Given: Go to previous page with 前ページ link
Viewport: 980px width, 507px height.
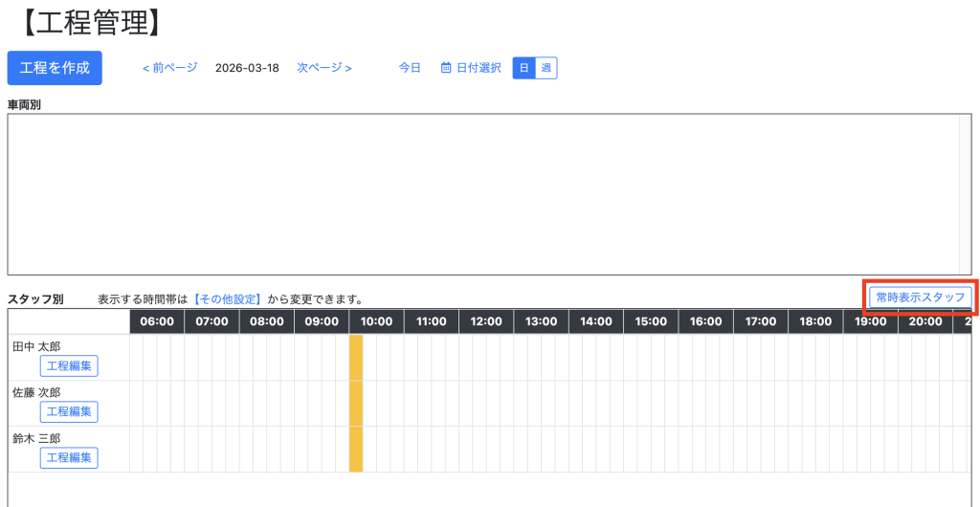Looking at the screenshot, I should (x=169, y=68).
